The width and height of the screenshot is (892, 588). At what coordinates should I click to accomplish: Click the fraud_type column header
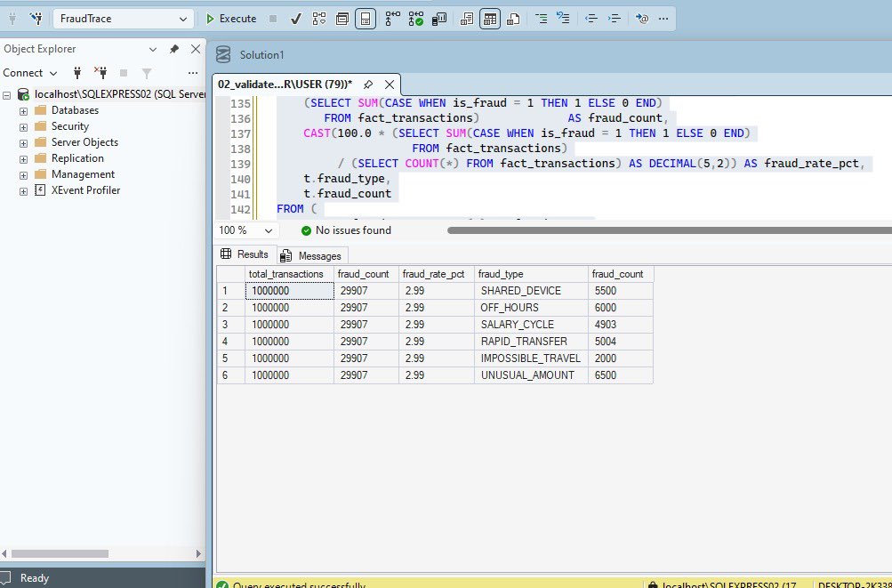(531, 274)
